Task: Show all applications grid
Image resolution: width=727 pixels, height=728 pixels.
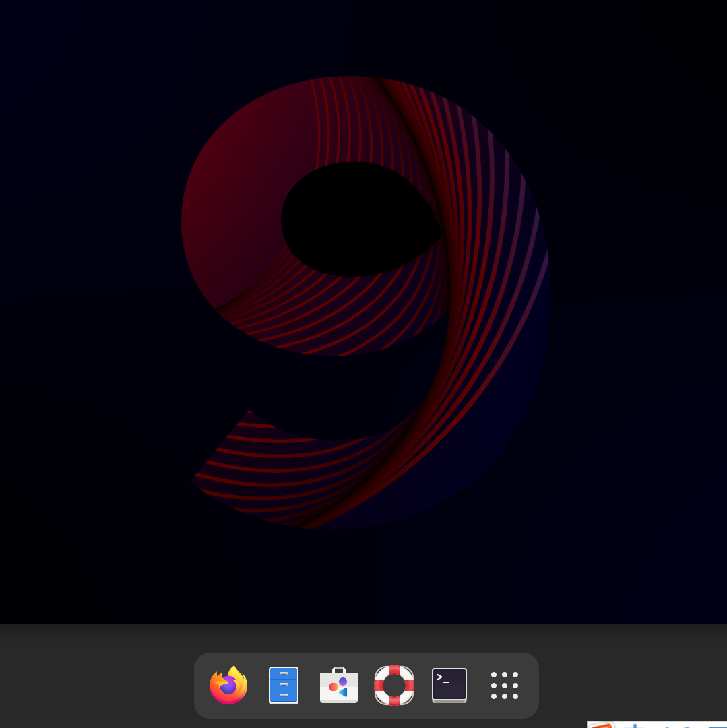Action: point(505,686)
